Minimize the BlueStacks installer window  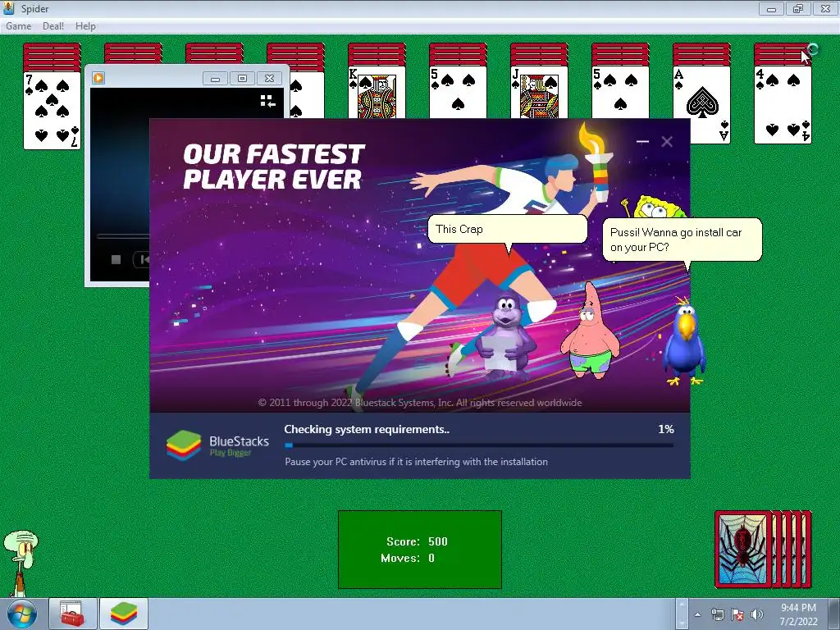[x=642, y=141]
